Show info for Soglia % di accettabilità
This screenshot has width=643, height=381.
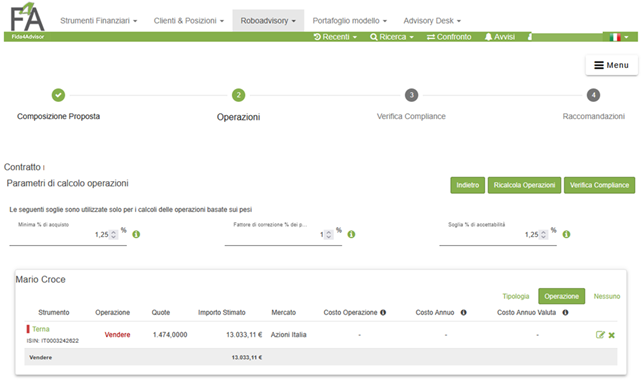tap(566, 235)
